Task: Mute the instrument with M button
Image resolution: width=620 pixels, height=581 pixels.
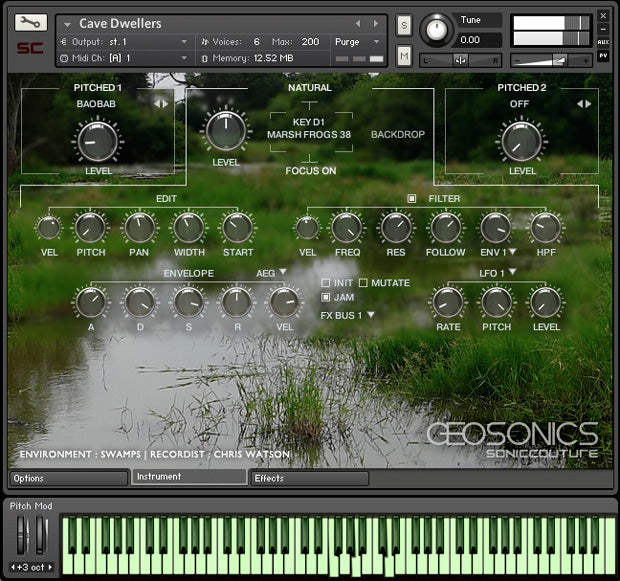Action: pyautogui.click(x=404, y=56)
